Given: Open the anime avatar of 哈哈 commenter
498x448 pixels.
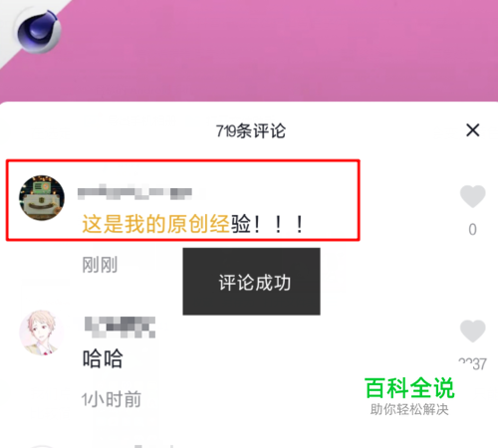Looking at the screenshot, I should point(42,333).
